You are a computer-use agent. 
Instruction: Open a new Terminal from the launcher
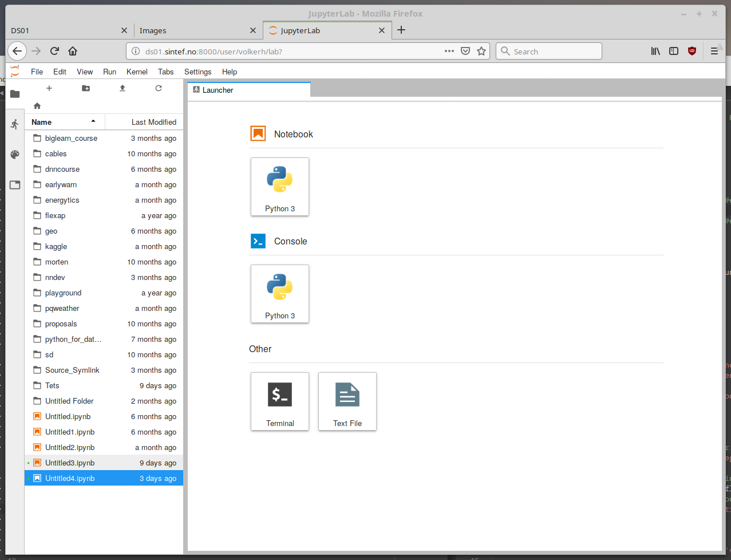280,401
